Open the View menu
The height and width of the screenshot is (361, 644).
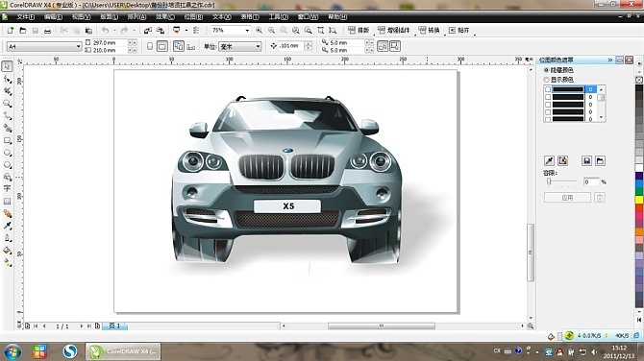[x=82, y=17]
